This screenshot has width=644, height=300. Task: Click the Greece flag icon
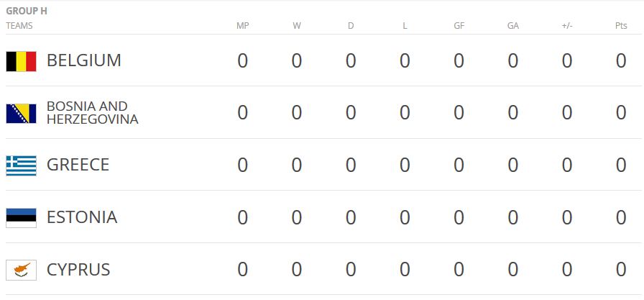[x=21, y=165]
